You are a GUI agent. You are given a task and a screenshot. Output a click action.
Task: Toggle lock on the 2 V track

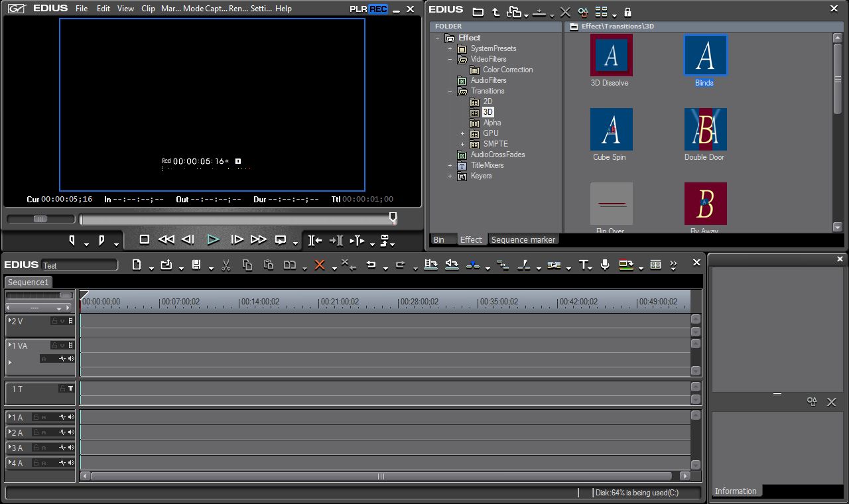tap(54, 321)
